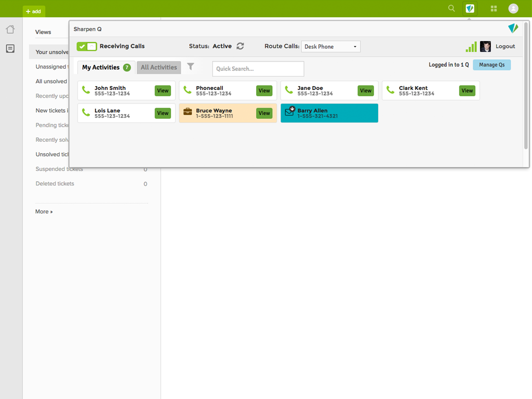This screenshot has width=532, height=399.
Task: Click Logout in Sharpen Q panel
Action: coord(505,46)
